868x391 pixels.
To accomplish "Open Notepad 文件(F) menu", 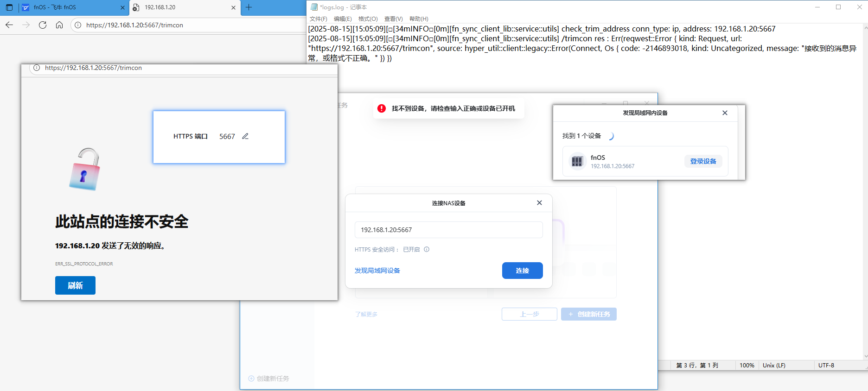I will (x=319, y=19).
